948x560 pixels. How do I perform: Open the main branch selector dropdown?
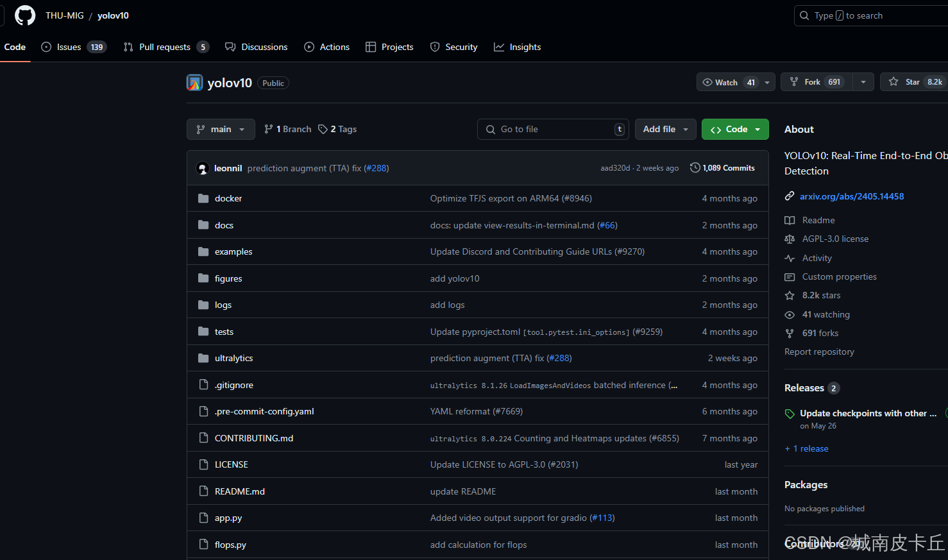221,129
